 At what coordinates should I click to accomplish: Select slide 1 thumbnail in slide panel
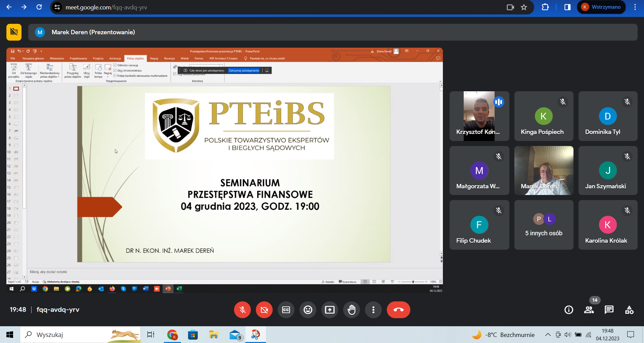16,89
